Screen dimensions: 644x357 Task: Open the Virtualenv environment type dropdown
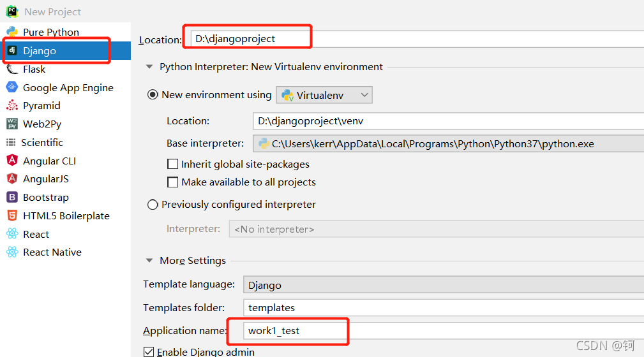tap(324, 95)
